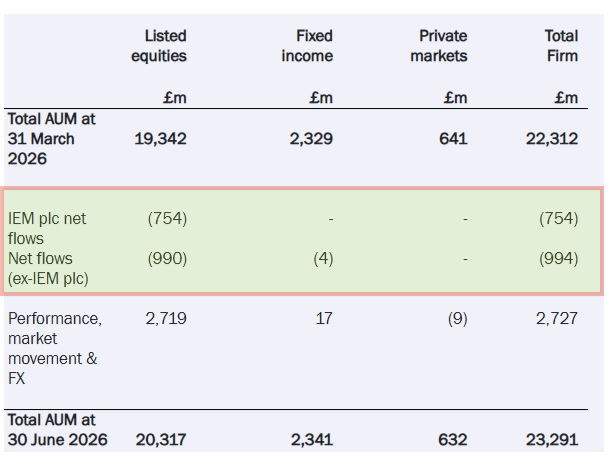
Task: Click the 2,329 fixed income value
Action: 311,139
